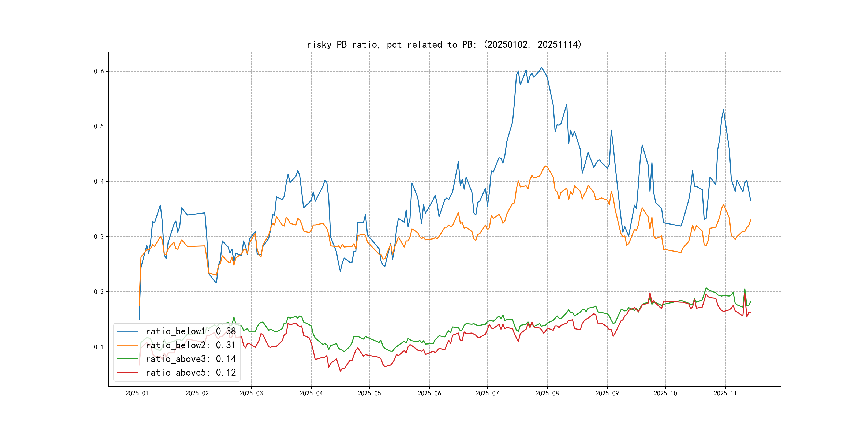Screen dimensions: 868x434
Task: Click the 2025-10 x-axis tick label
Action: pos(665,394)
